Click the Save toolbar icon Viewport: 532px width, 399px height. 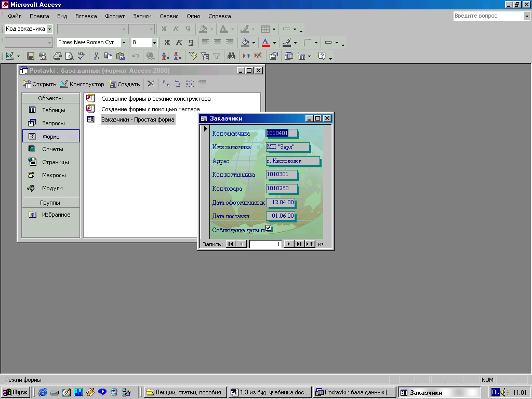pyautogui.click(x=31, y=56)
